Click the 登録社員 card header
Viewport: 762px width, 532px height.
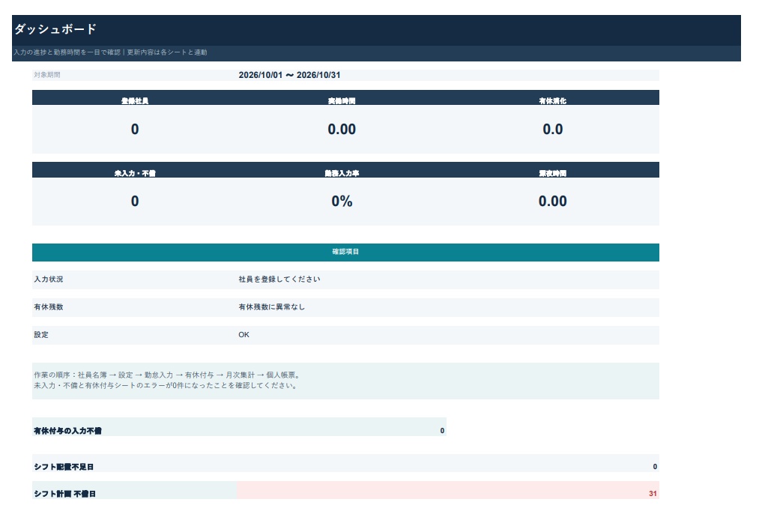tap(135, 101)
